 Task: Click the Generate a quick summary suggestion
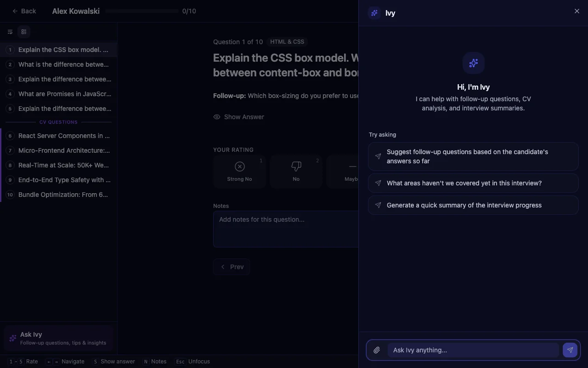point(464,205)
